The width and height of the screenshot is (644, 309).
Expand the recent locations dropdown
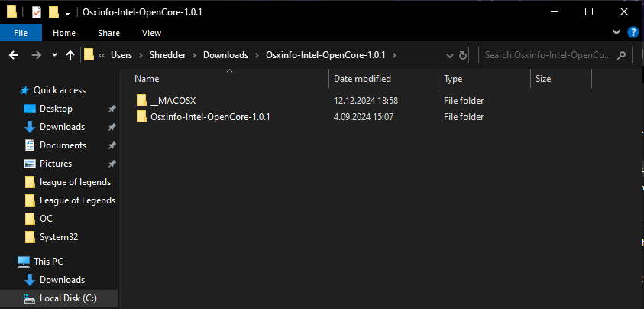(54, 55)
